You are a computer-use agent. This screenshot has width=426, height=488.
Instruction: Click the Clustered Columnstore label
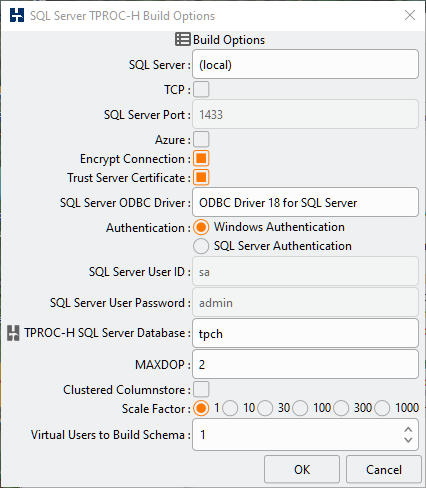click(127, 390)
